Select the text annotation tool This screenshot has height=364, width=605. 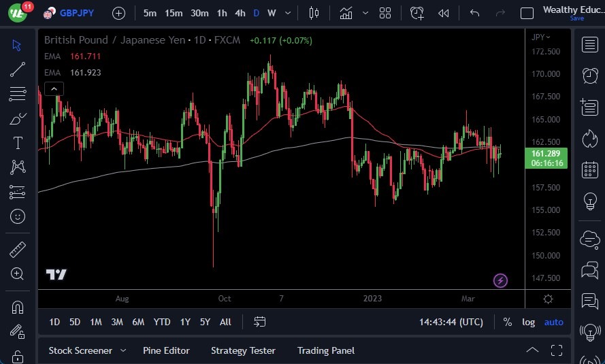tap(17, 143)
